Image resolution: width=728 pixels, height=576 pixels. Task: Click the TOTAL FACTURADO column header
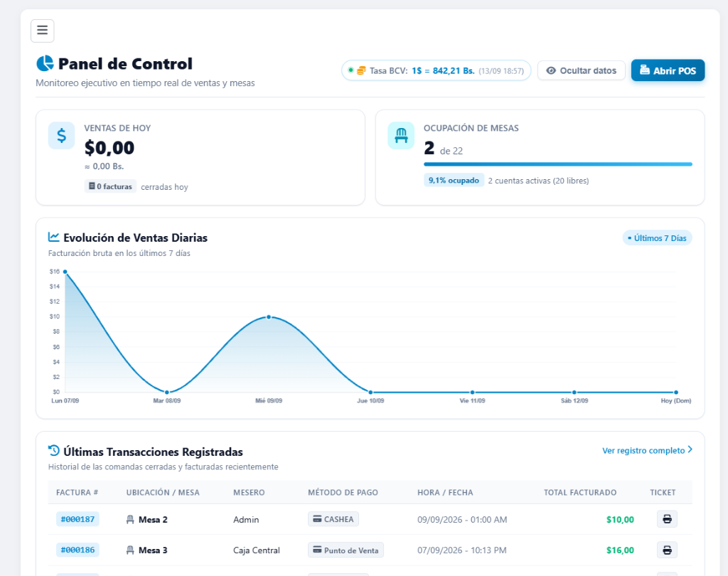[580, 492]
